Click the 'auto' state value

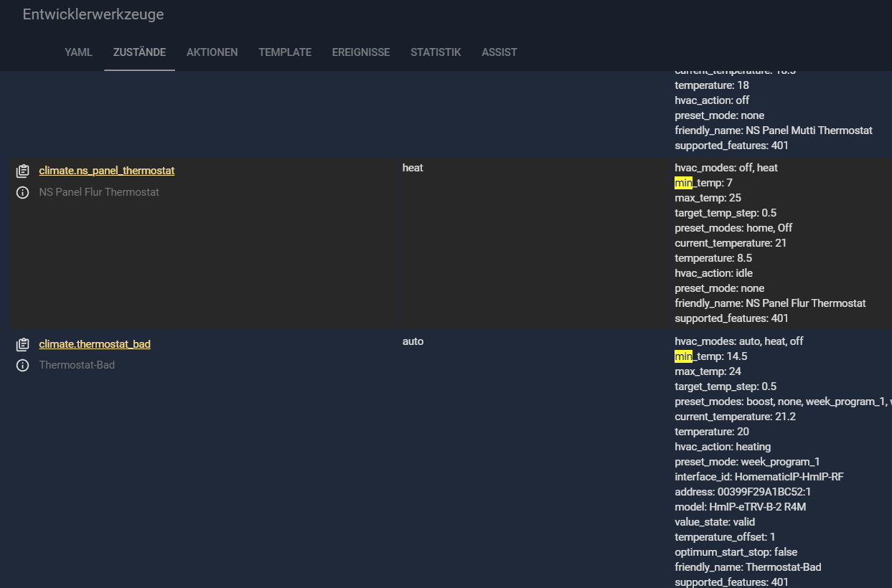point(413,341)
